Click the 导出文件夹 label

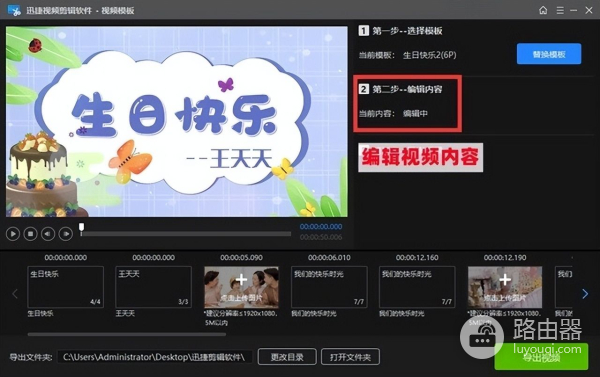coord(31,357)
